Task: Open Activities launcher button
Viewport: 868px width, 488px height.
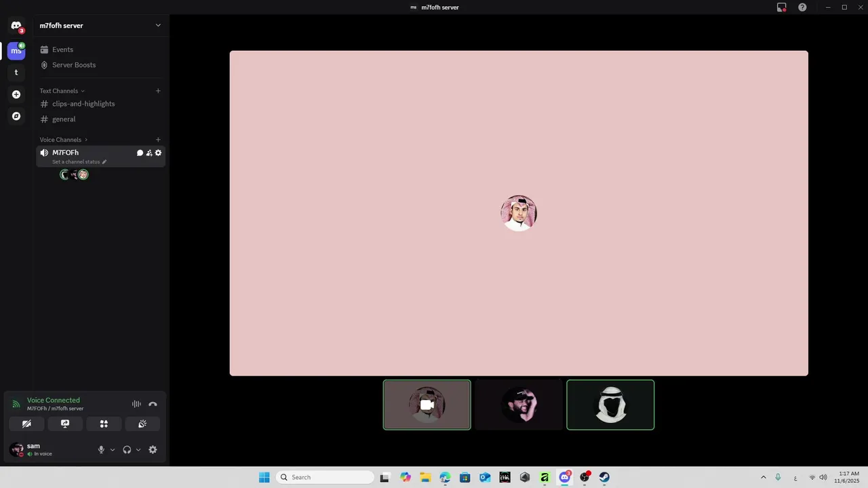Action: 104,424
